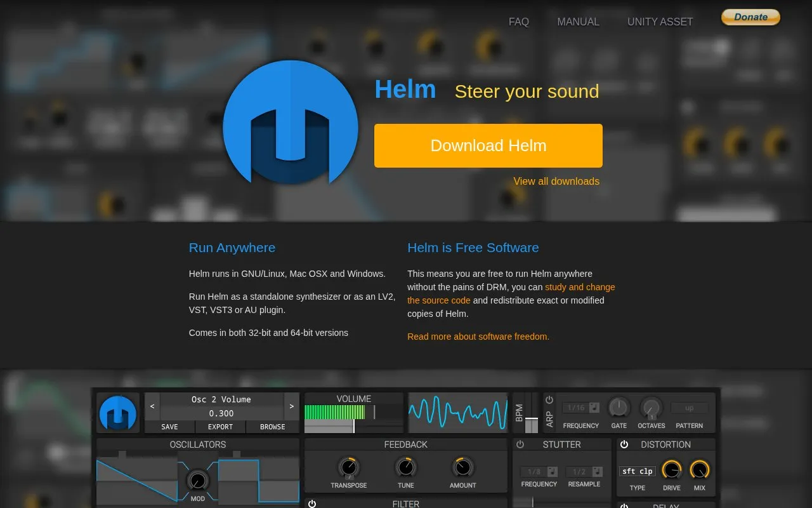Viewport: 812px width, 508px height.
Task: Click the oscillator MOD knob
Action: [198, 480]
